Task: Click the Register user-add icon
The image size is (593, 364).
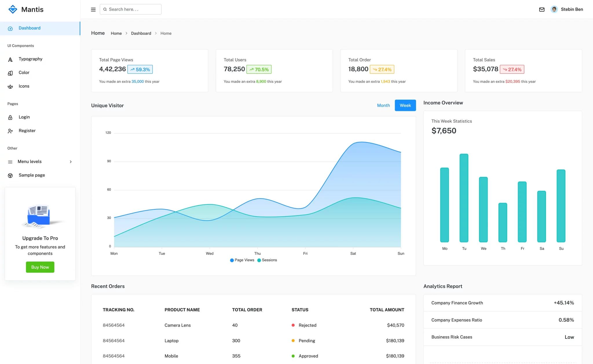Action: (x=10, y=131)
